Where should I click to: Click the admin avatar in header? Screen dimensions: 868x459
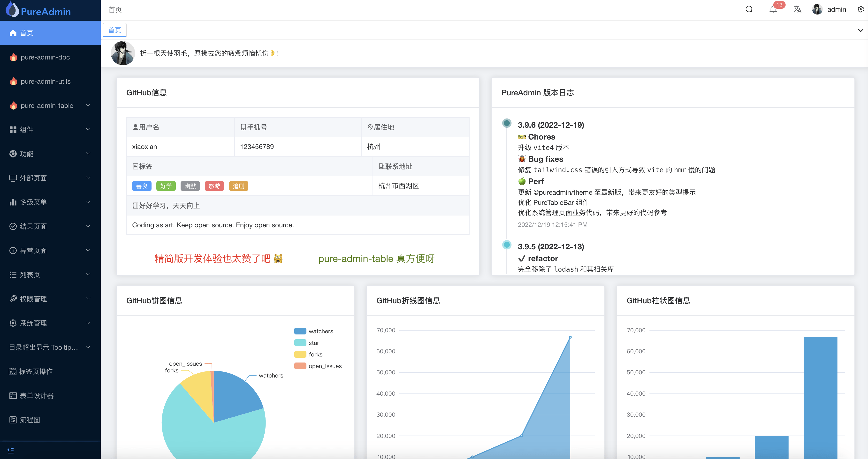(817, 9)
